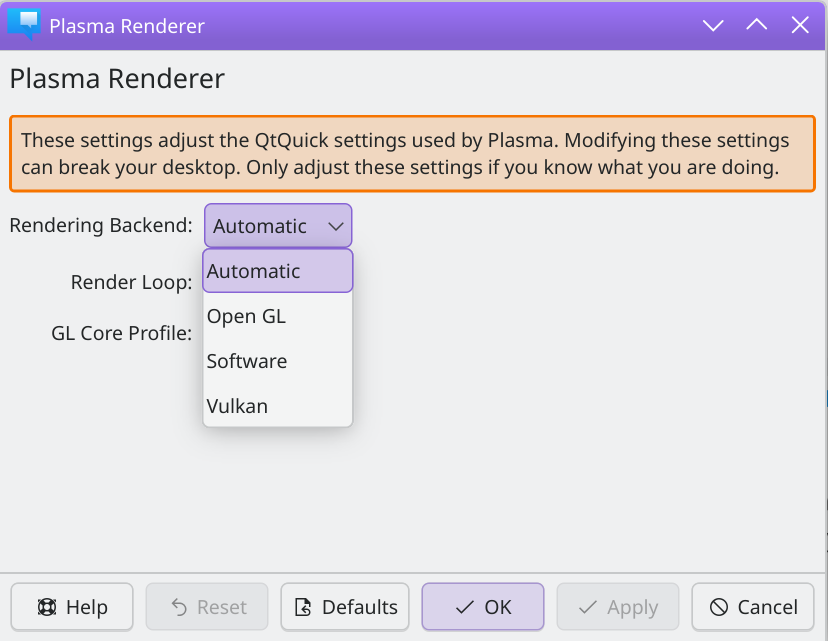Restore settings with Defaults button
828x641 pixels.
click(x=345, y=607)
